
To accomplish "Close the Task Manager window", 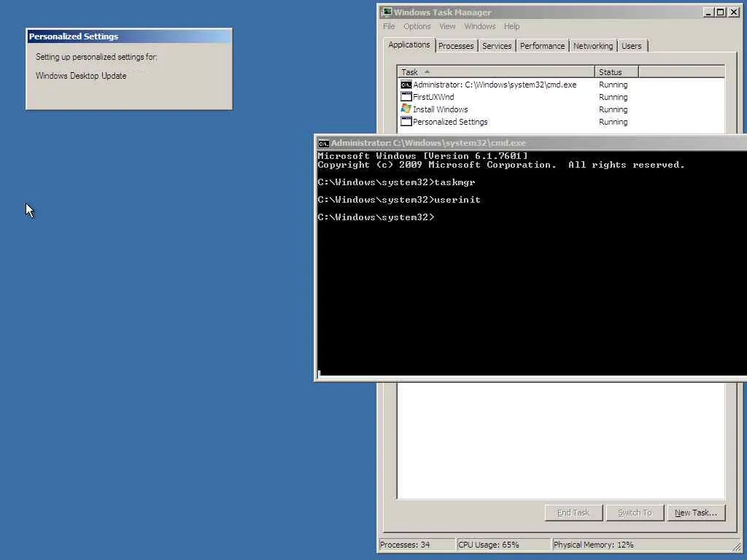I will tap(734, 12).
